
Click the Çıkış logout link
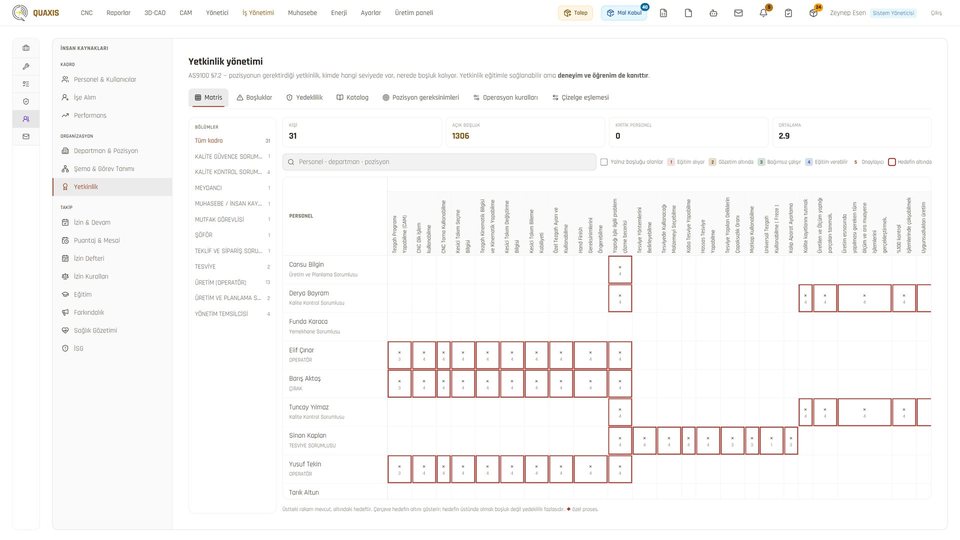point(936,13)
